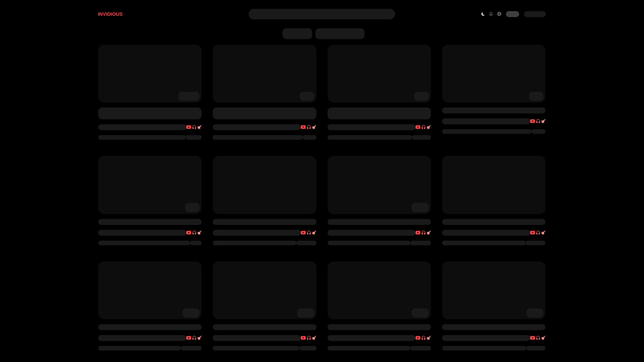Click the Invidious logo top left

tap(110, 14)
